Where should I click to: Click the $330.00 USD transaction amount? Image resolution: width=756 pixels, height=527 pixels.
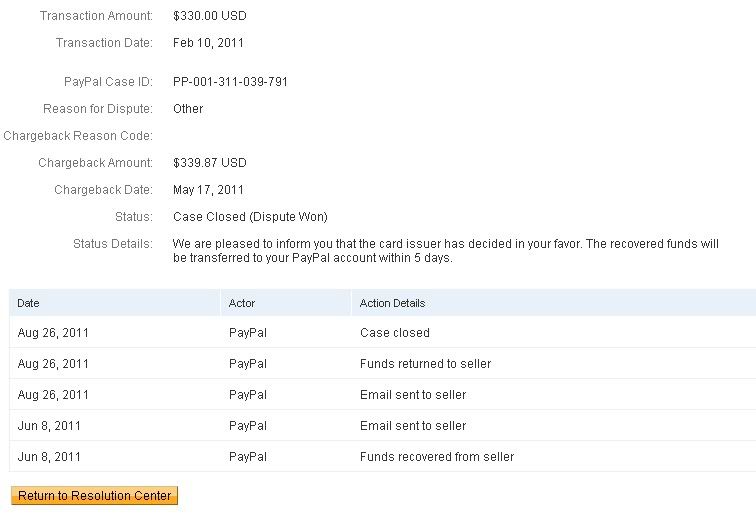pos(209,16)
